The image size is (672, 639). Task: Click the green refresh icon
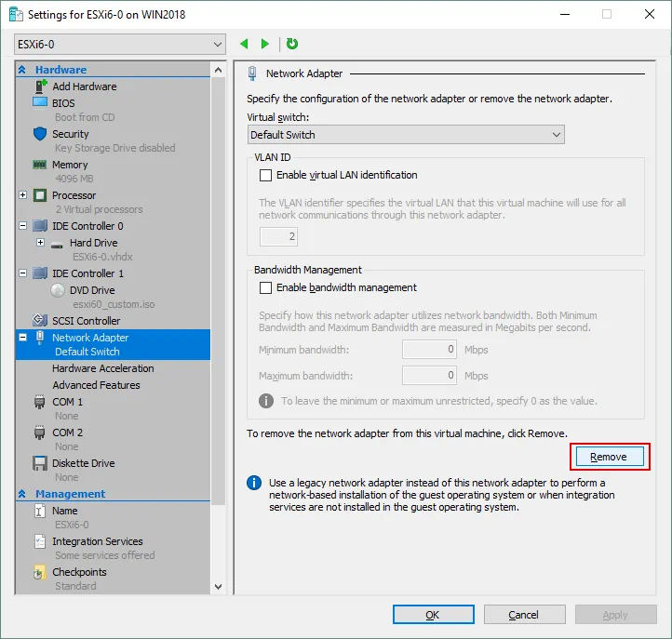(x=292, y=44)
